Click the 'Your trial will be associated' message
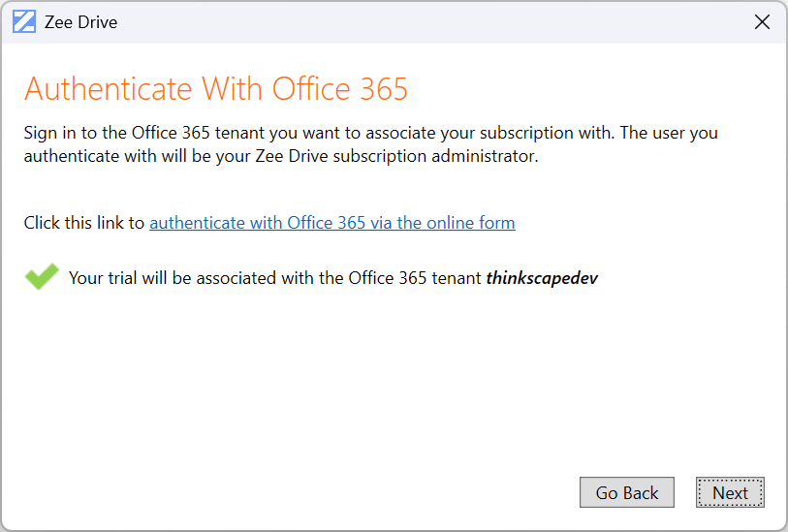Viewport: 788px width, 532px height. pos(333,278)
